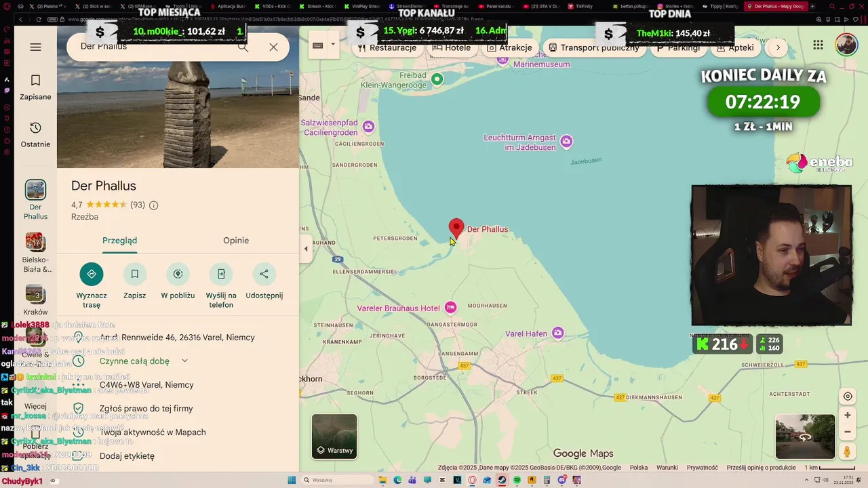Click Dodaj etykietę
Screen dimensions: 868x488
178,456
